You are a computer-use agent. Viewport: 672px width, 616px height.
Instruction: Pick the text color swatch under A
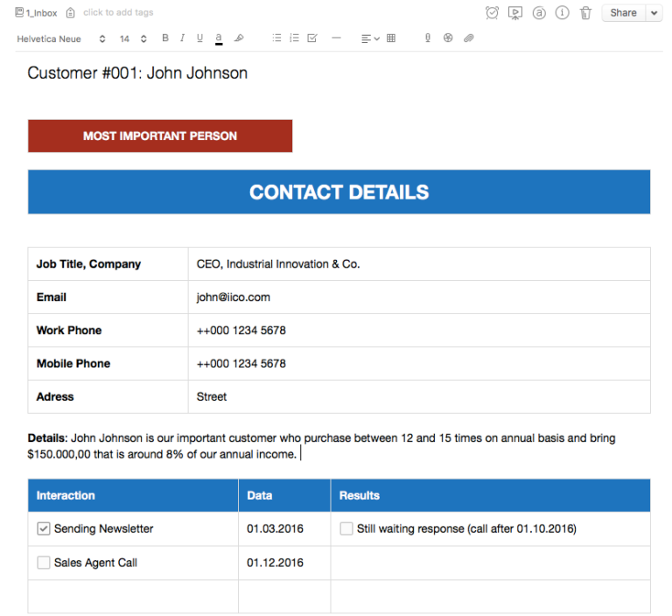(219, 39)
